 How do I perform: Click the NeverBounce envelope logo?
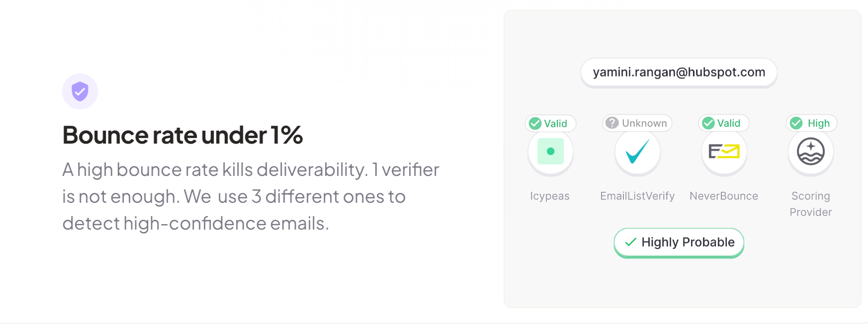pyautogui.click(x=724, y=151)
